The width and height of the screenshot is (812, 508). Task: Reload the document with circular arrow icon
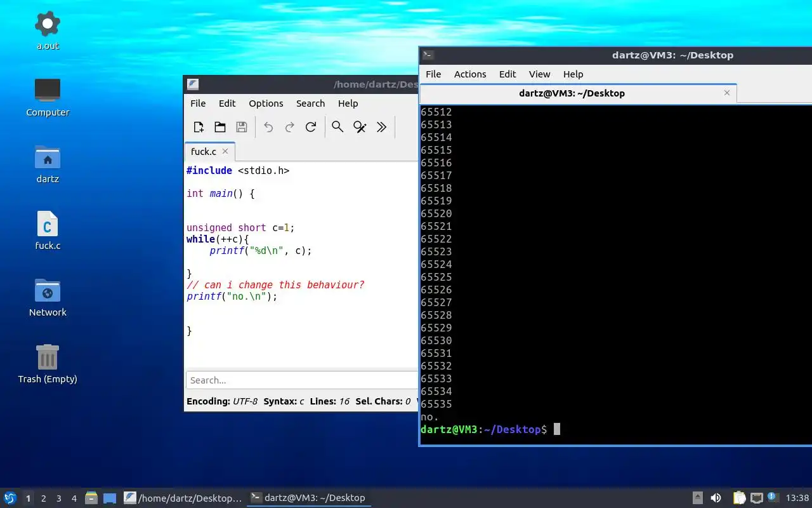311,127
